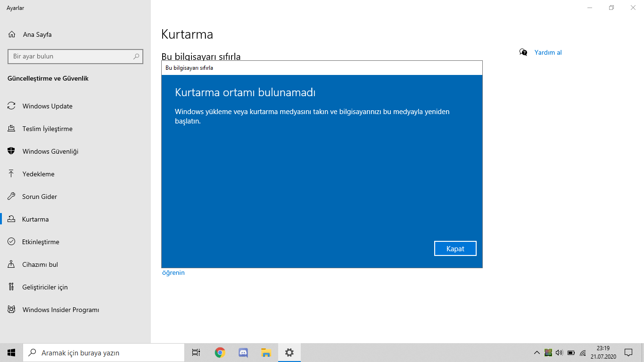The image size is (644, 362).
Task: Follow the öğrenin link below the dialog
Action: coord(173,272)
